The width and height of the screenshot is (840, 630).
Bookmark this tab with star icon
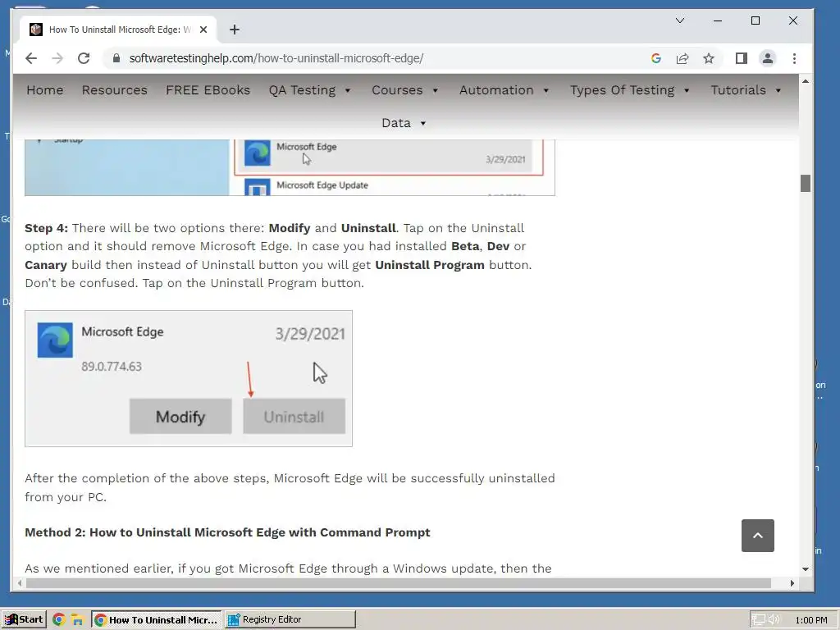point(709,58)
